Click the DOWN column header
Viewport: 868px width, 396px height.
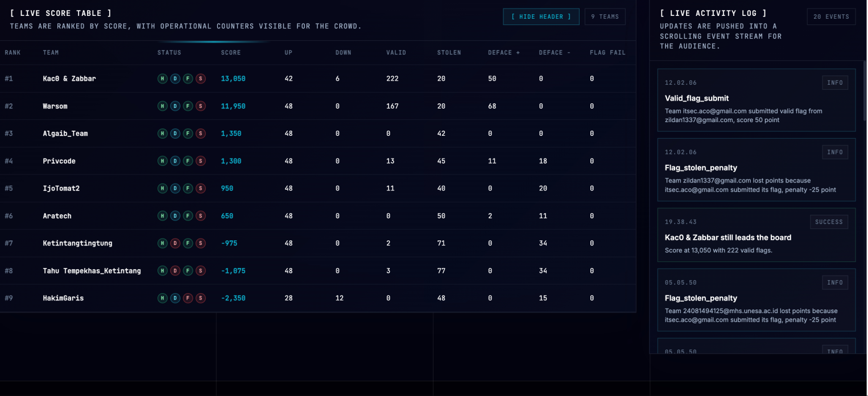(x=344, y=53)
